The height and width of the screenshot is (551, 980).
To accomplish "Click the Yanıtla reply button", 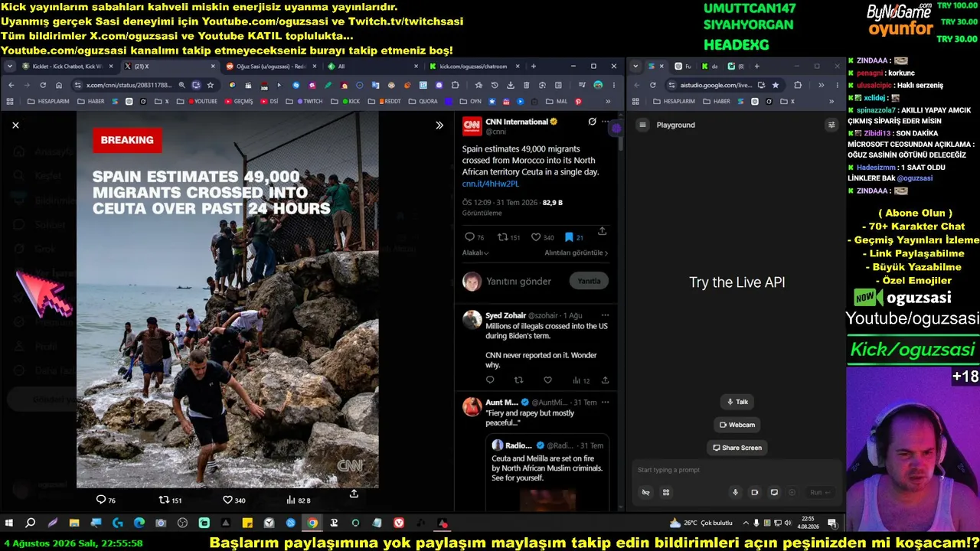I will point(589,281).
